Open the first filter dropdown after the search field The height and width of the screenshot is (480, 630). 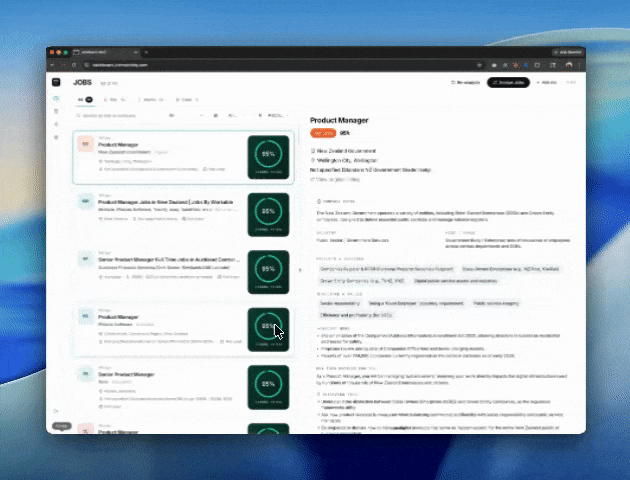pyautogui.click(x=186, y=116)
